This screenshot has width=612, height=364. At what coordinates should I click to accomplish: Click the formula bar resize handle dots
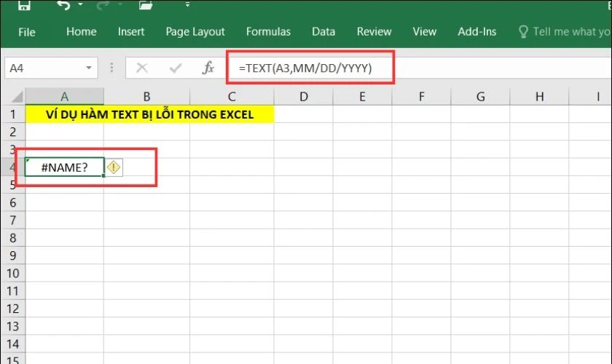click(111, 68)
